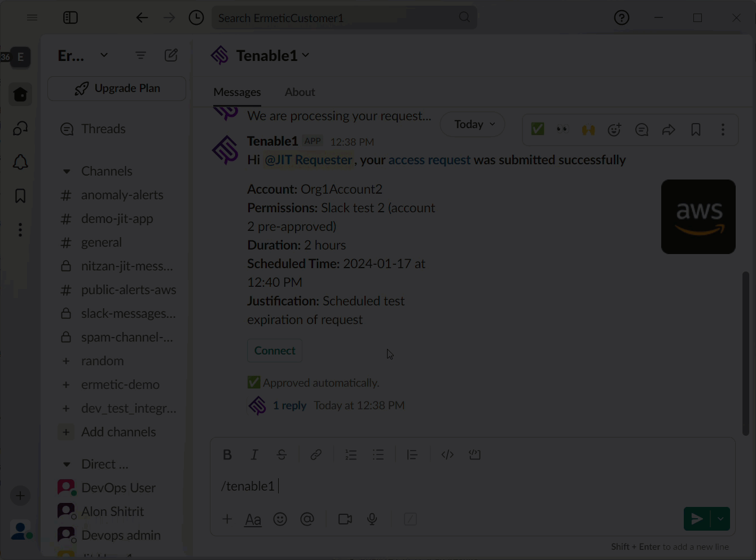The image size is (756, 560).
Task: Open More dots in the left rail
Action: pyautogui.click(x=20, y=230)
